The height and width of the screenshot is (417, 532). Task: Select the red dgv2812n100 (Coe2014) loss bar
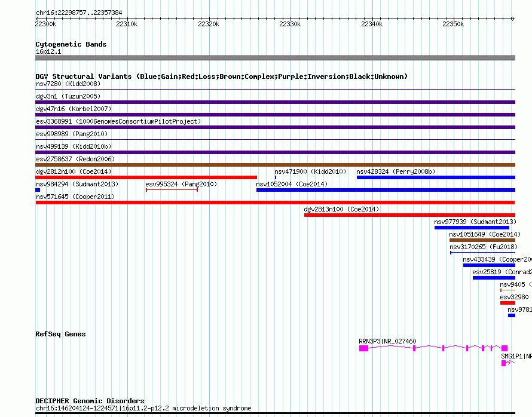click(146, 177)
